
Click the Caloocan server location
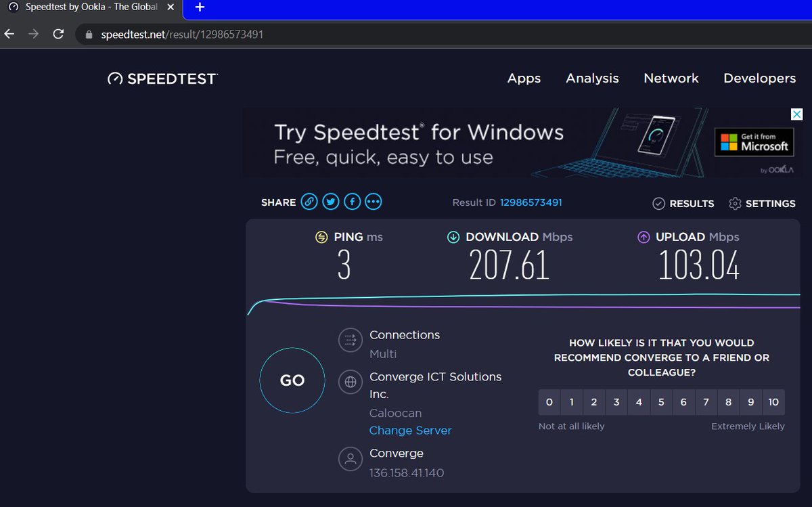click(396, 413)
